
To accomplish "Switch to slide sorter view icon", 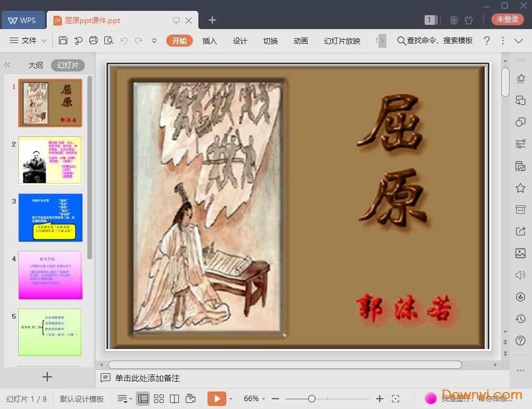I will 158,399.
